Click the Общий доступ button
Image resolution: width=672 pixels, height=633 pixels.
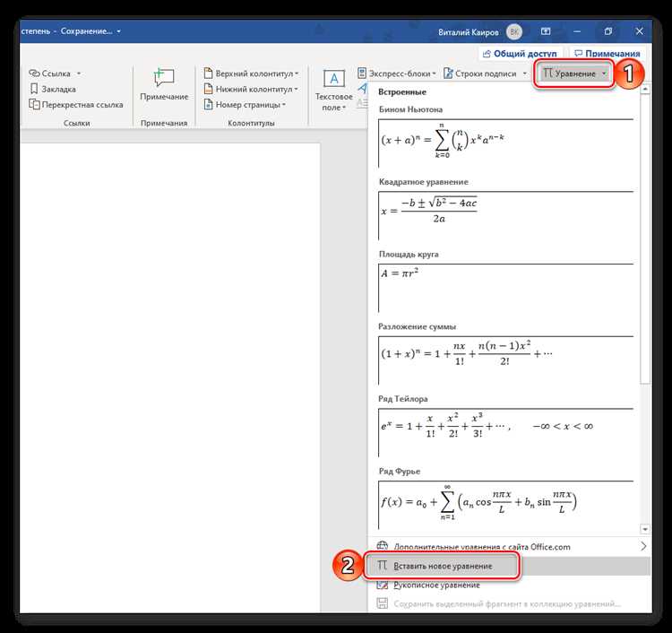coord(520,54)
